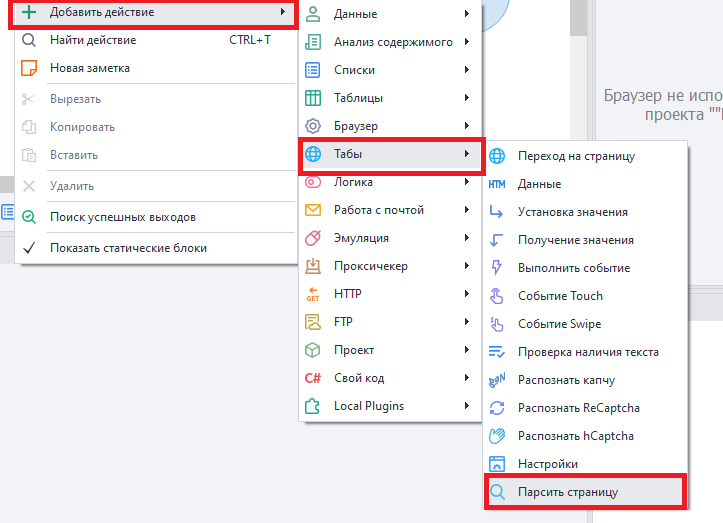Expand the Данные submenu arrow

(467, 14)
